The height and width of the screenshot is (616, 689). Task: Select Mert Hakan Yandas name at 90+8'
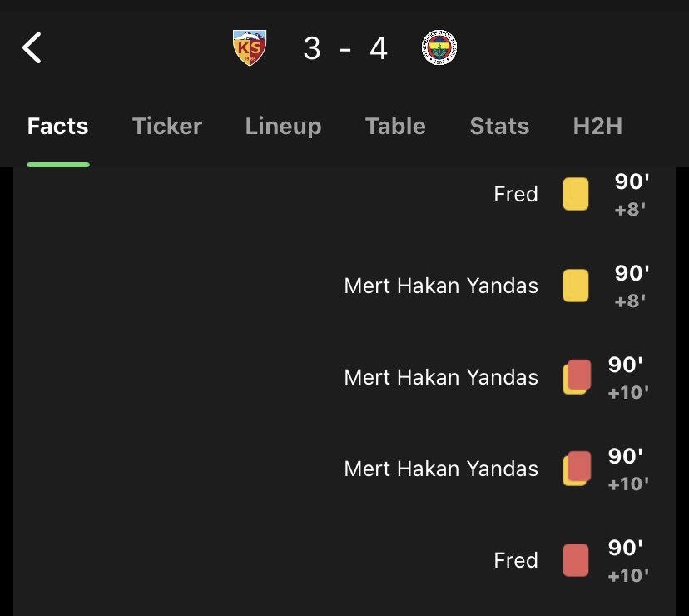(441, 286)
